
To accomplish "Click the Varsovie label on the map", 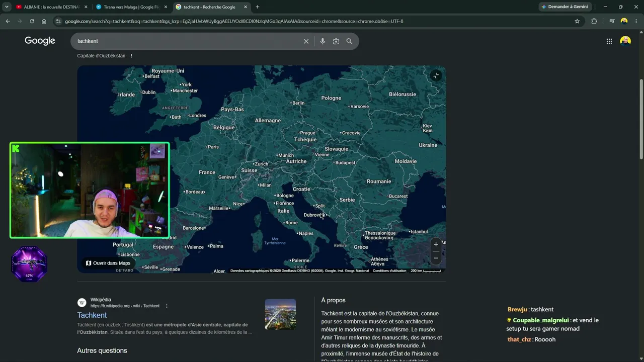I will pos(359,107).
